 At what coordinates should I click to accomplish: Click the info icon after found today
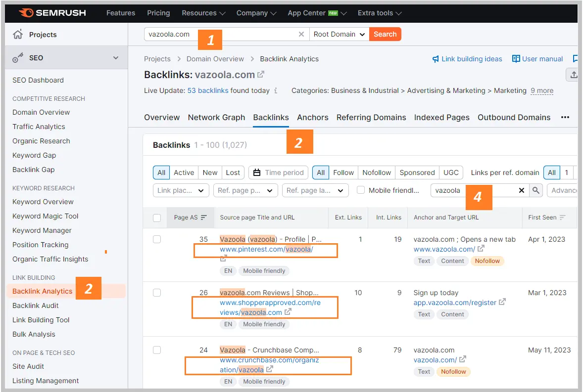(x=276, y=90)
